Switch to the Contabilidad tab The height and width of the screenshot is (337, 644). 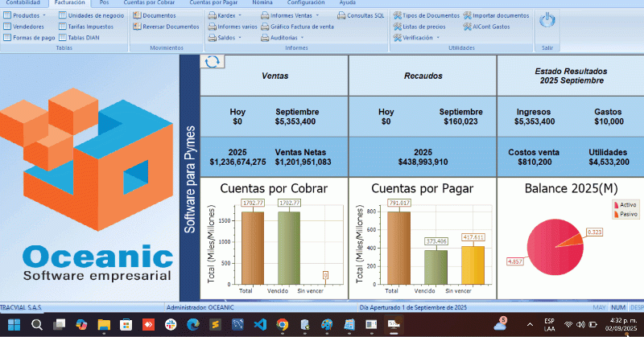click(x=23, y=3)
